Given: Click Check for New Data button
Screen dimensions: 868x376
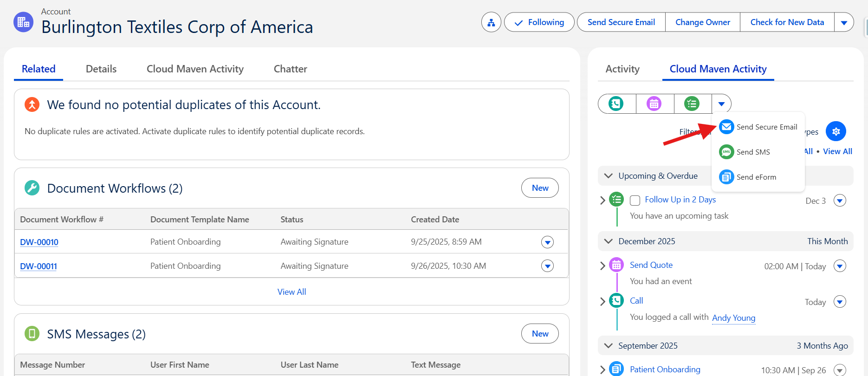Looking at the screenshot, I should click(787, 22).
